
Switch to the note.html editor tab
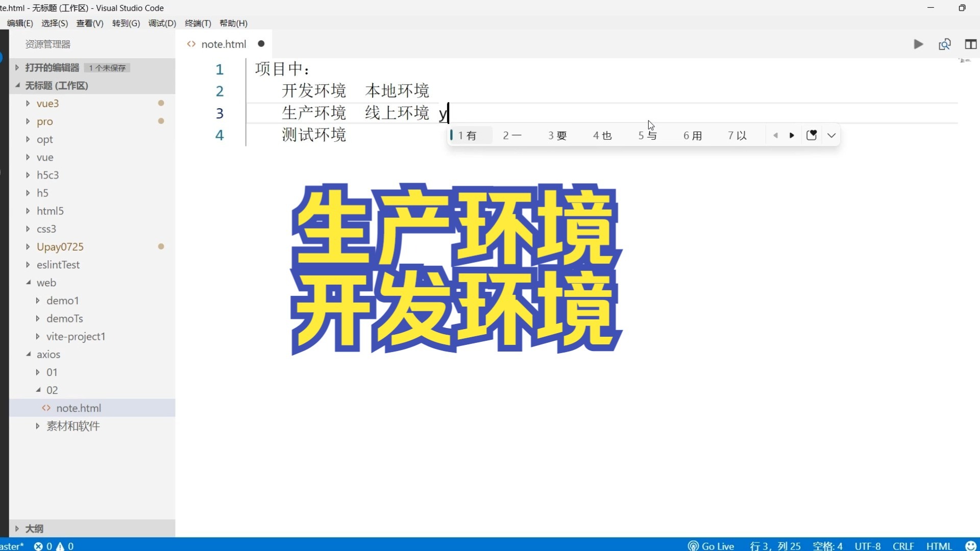point(224,44)
